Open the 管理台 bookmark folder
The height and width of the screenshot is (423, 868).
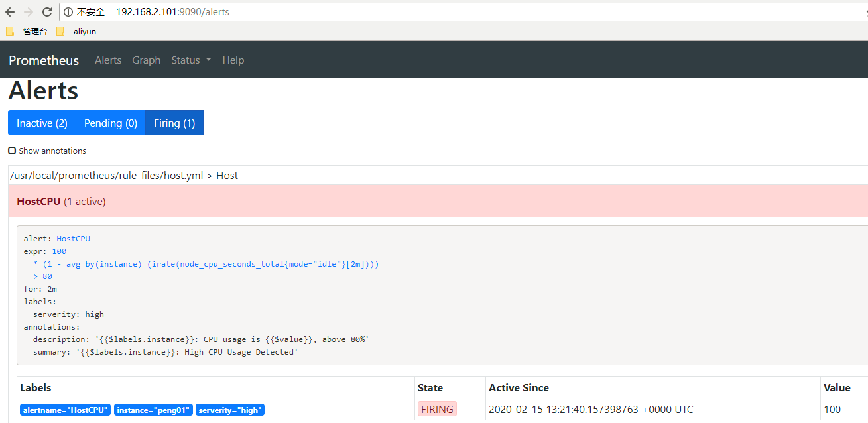tap(27, 31)
